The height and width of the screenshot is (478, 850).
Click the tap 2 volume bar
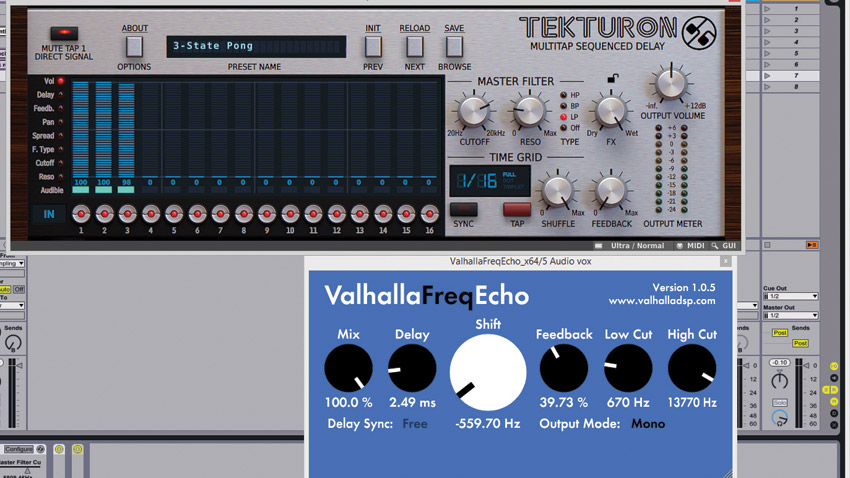104,130
